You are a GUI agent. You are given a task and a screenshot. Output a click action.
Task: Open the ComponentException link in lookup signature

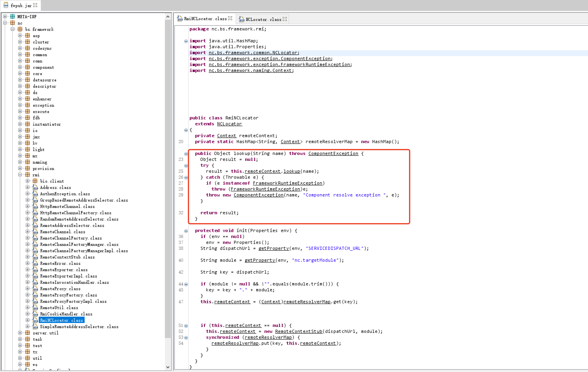click(333, 154)
